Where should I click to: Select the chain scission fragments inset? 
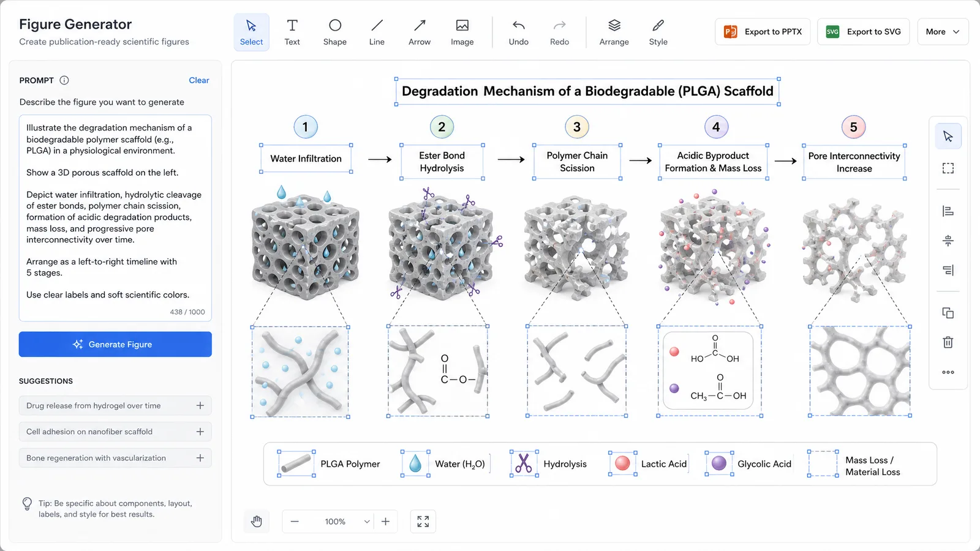[576, 371]
